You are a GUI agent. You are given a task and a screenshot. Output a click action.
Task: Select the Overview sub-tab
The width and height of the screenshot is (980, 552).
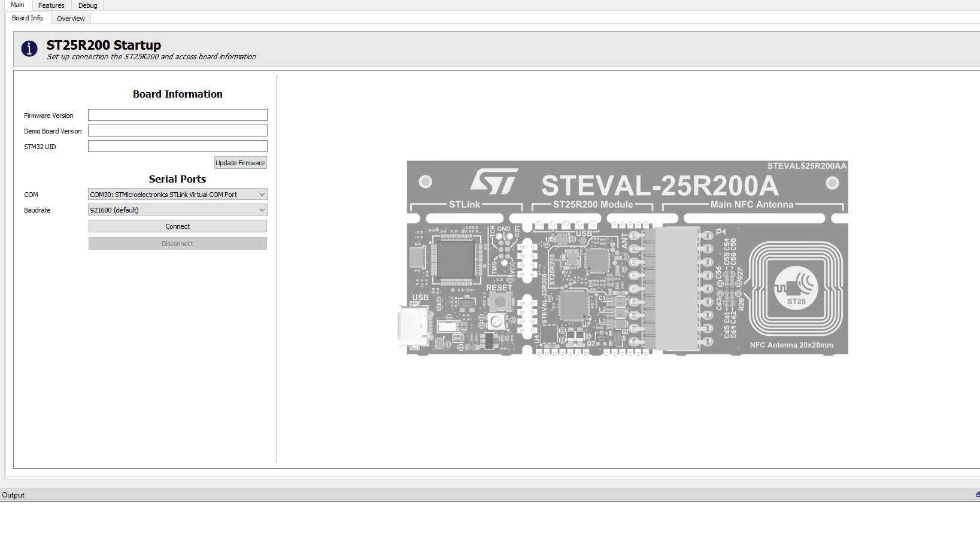point(71,19)
